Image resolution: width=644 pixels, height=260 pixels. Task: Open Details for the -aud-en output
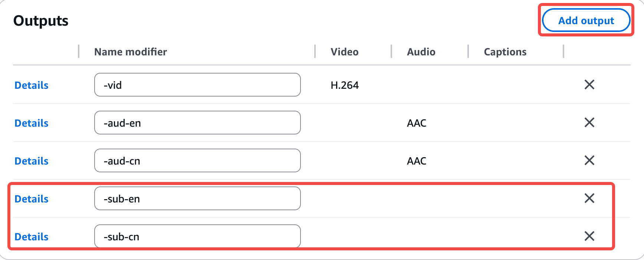(x=32, y=123)
